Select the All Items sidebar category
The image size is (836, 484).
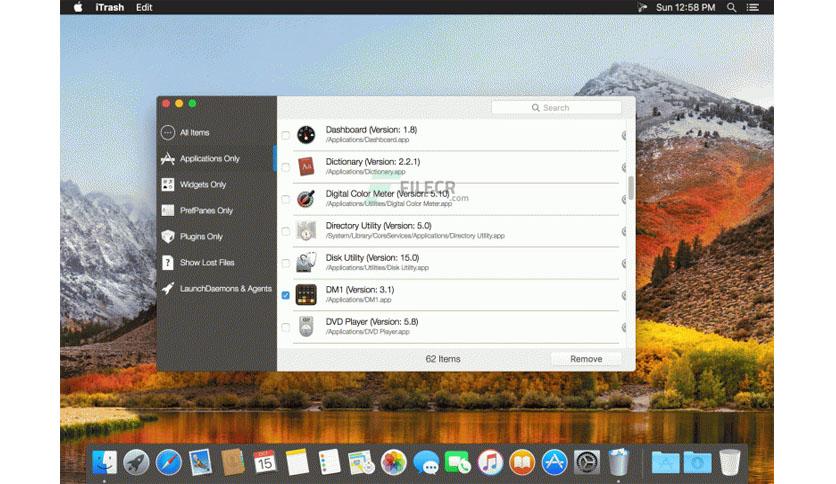point(186,132)
